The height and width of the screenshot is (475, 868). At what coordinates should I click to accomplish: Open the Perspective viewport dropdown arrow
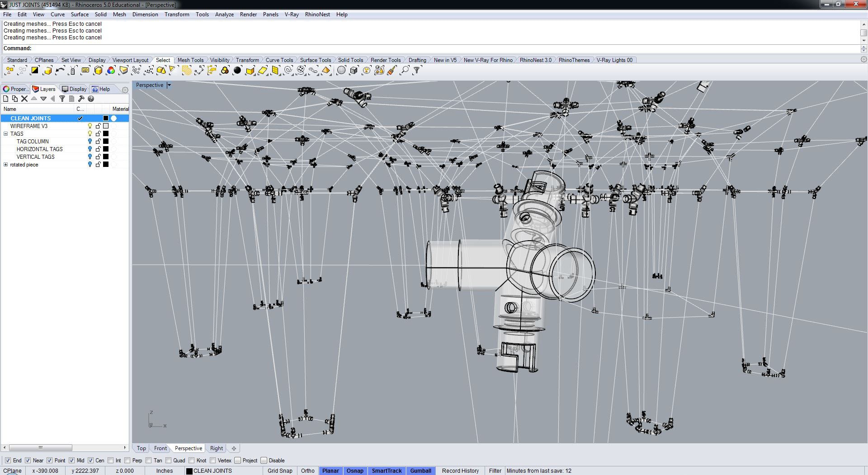pos(169,85)
